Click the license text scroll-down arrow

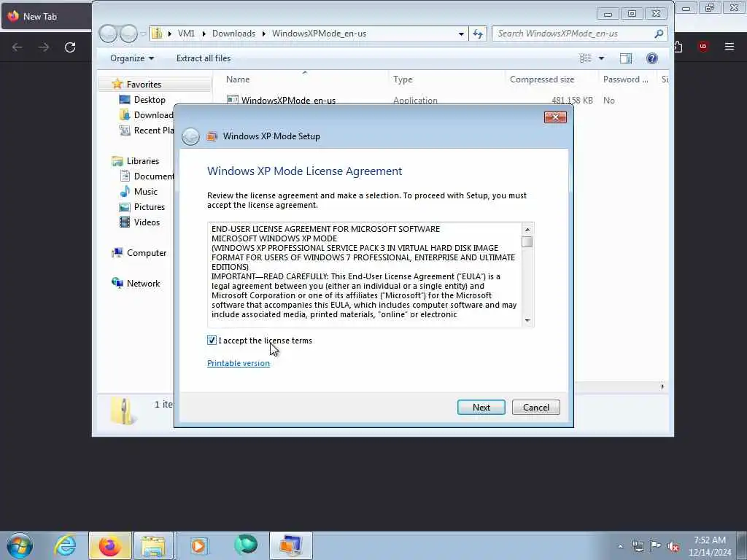click(527, 321)
